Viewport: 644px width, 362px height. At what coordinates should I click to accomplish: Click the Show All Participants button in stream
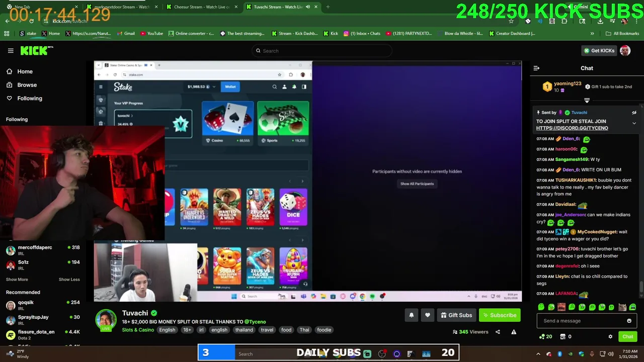417,184
